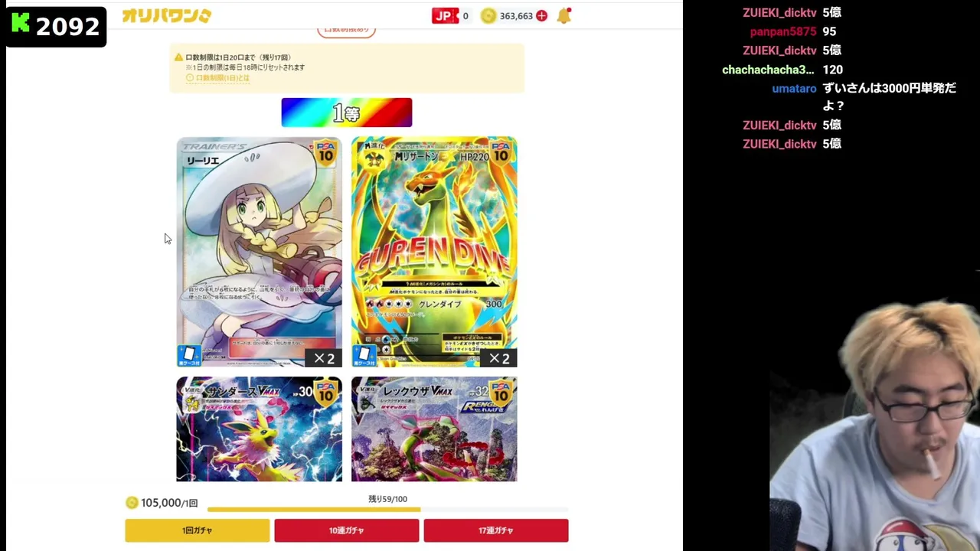The image size is (980, 551).
Task: Click chat username umataro
Action: [794, 89]
